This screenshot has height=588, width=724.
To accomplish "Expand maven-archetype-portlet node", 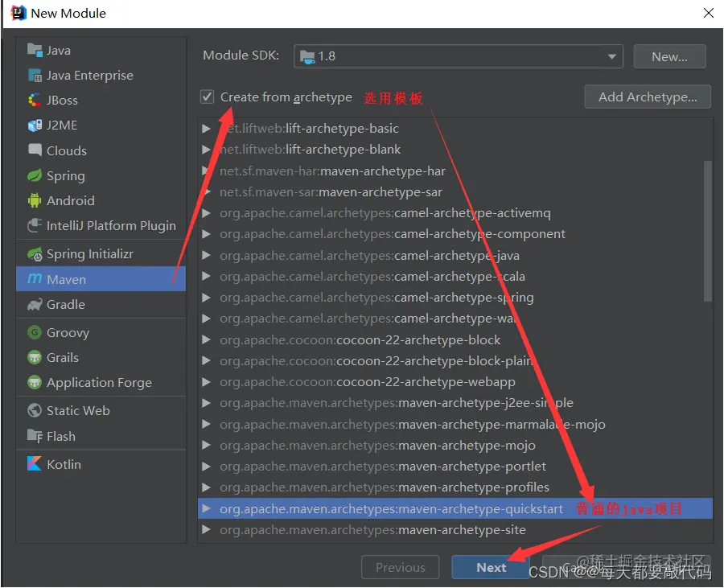I will (x=207, y=467).
